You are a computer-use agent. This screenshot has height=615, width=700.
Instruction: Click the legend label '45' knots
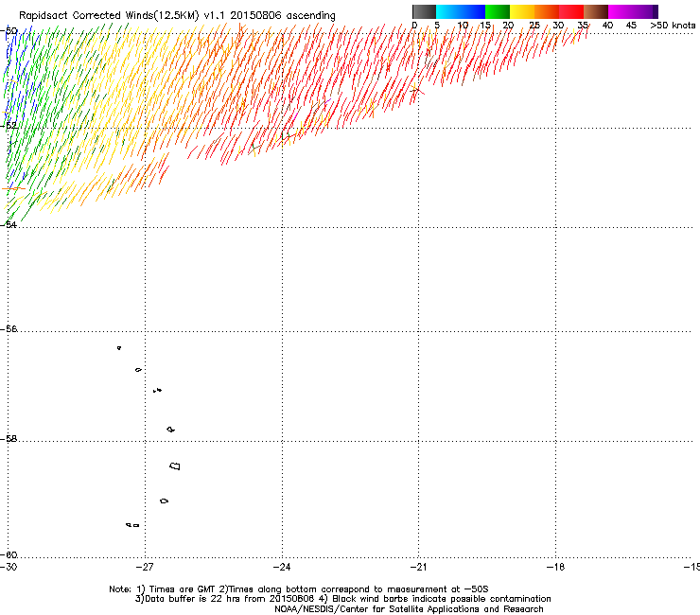631,26
